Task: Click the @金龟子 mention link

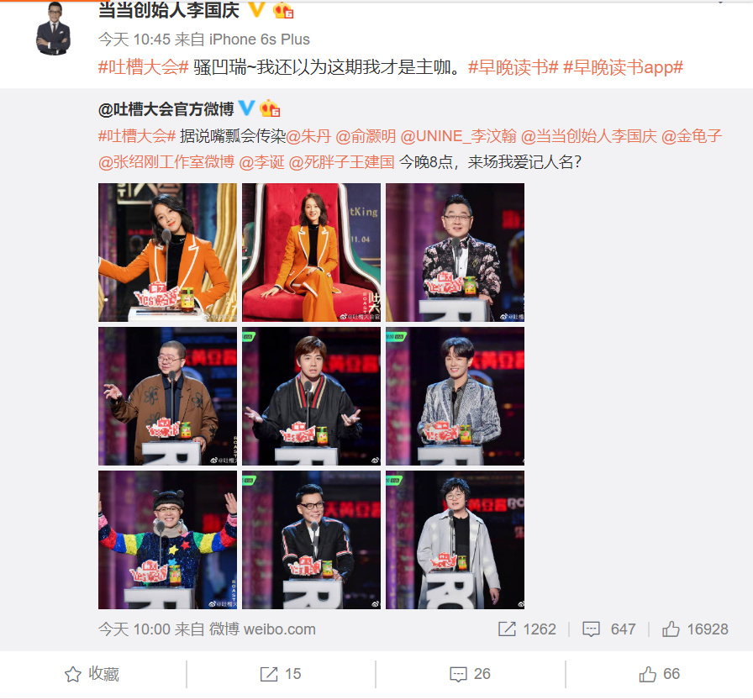Action: click(692, 136)
